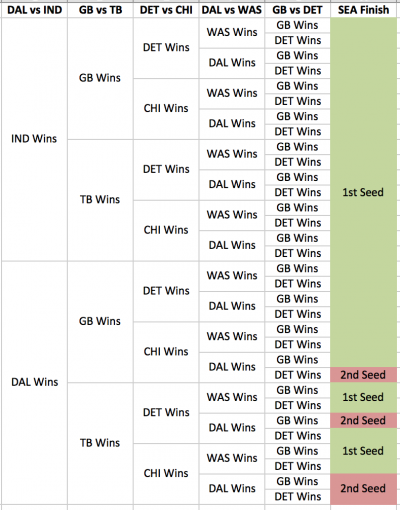Click the SEA Finish header cell
Screen dimensions: 400x510
click(x=363, y=10)
